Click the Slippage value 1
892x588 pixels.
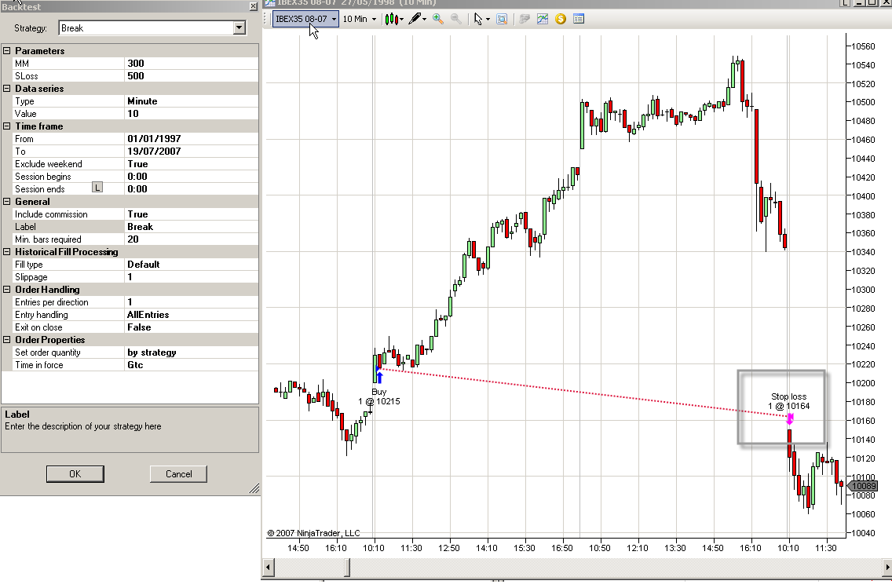[191, 276]
